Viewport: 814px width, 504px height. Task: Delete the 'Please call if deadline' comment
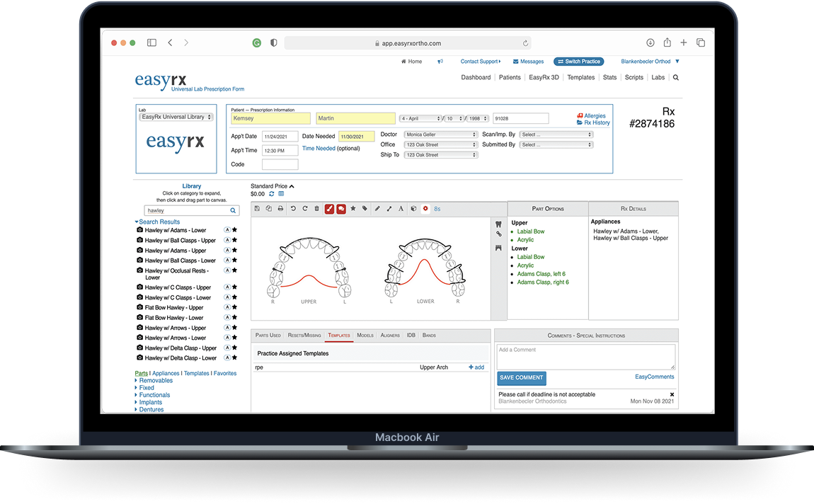coord(672,394)
